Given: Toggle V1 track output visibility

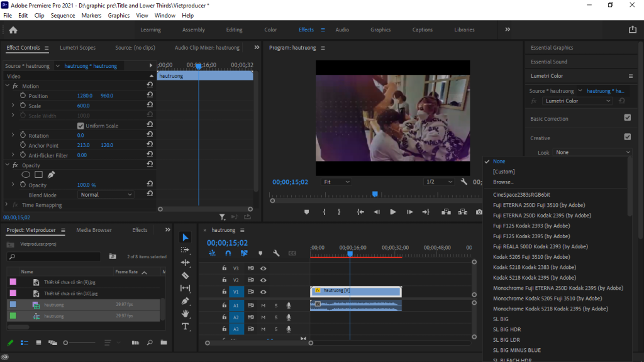Looking at the screenshot, I should pos(264,292).
